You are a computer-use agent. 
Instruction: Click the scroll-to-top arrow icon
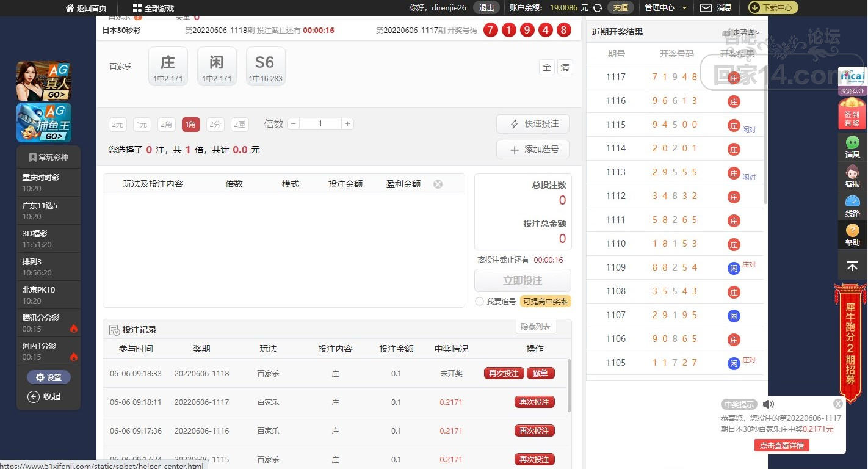[852, 266]
